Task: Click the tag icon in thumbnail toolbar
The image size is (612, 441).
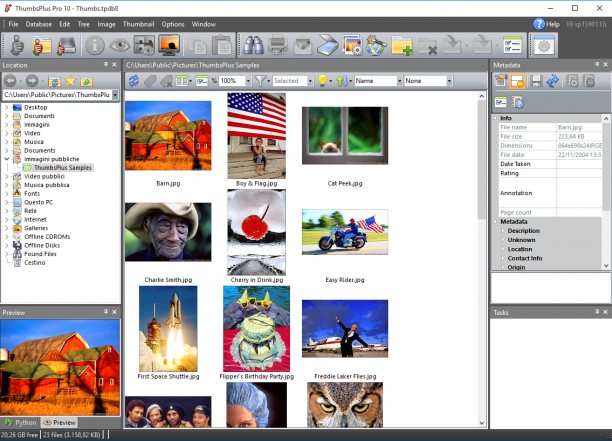Action: pos(150,81)
